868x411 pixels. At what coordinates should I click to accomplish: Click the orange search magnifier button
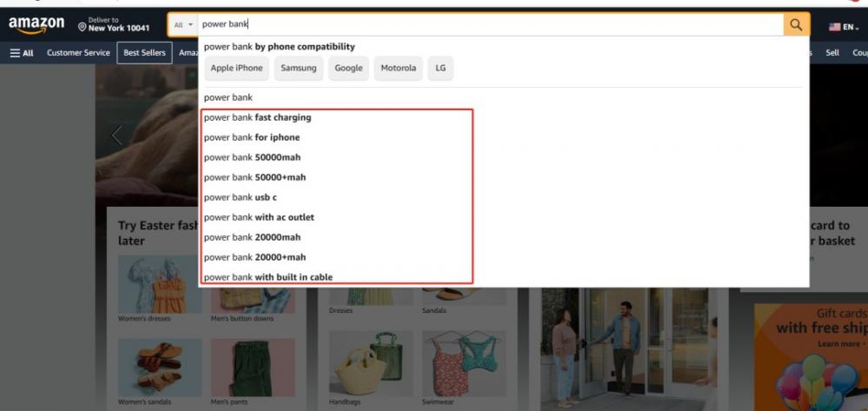(x=796, y=25)
